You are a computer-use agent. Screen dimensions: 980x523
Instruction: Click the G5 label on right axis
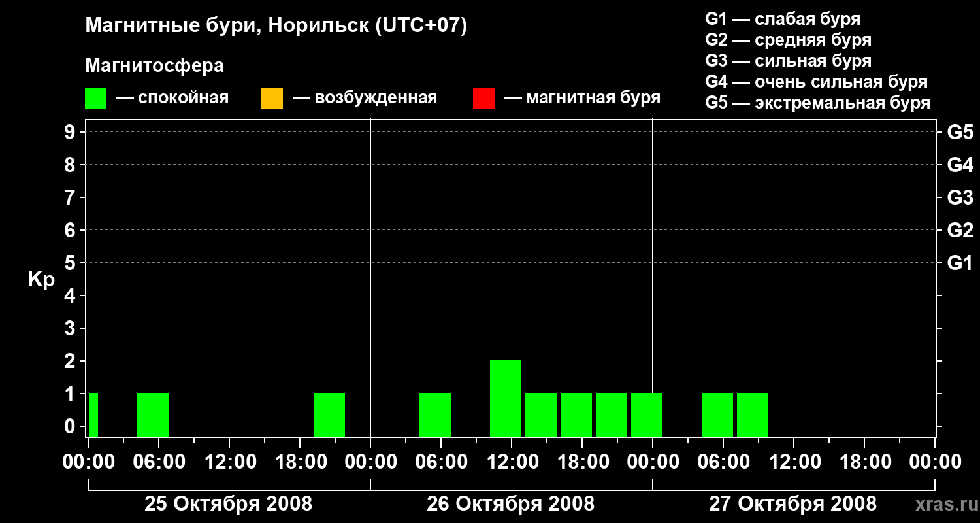click(x=960, y=132)
